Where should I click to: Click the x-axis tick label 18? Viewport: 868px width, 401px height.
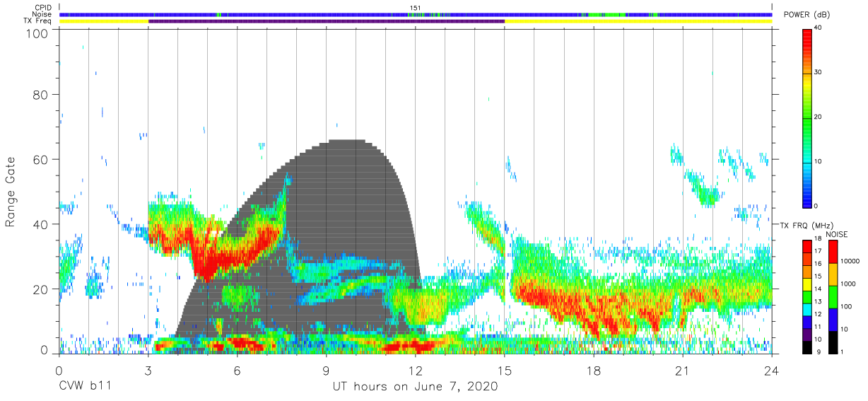coord(594,371)
